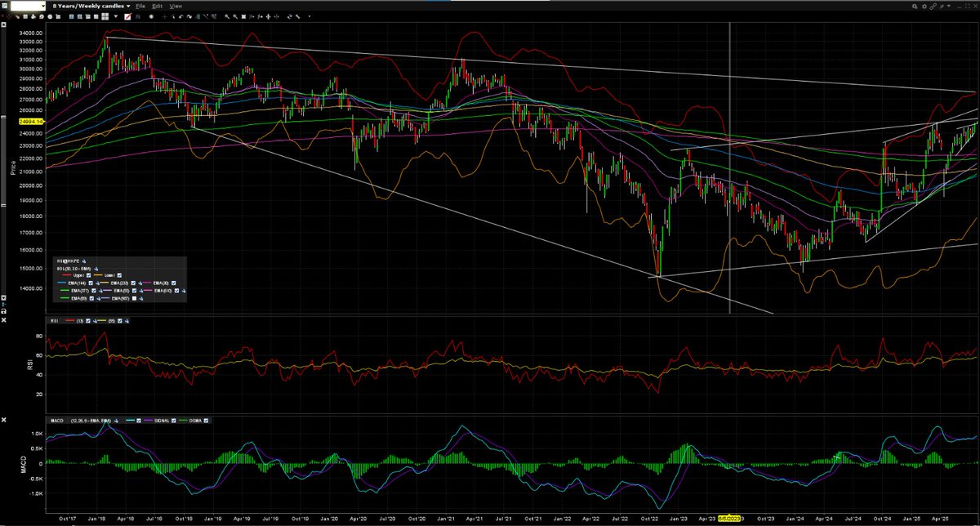Viewport: 980px width, 526px height.
Task: Open EMA(233) edit icon in legend
Action: 140,283
